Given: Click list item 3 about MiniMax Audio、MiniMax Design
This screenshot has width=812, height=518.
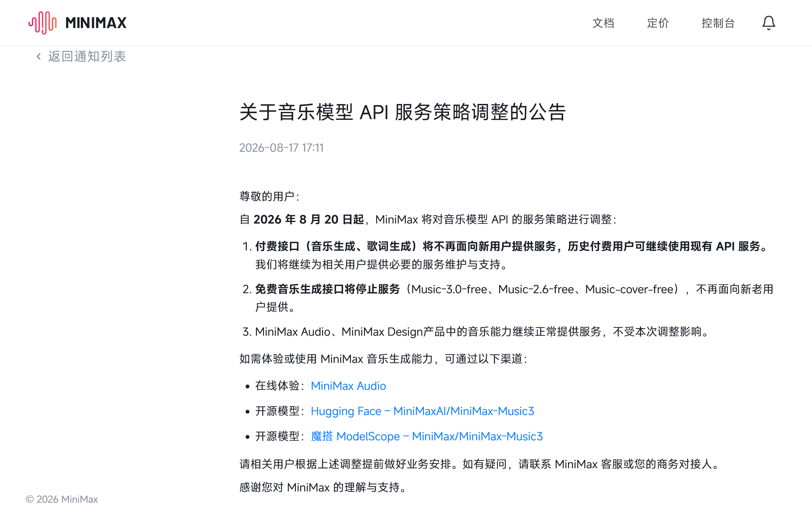Looking at the screenshot, I should (x=477, y=332).
